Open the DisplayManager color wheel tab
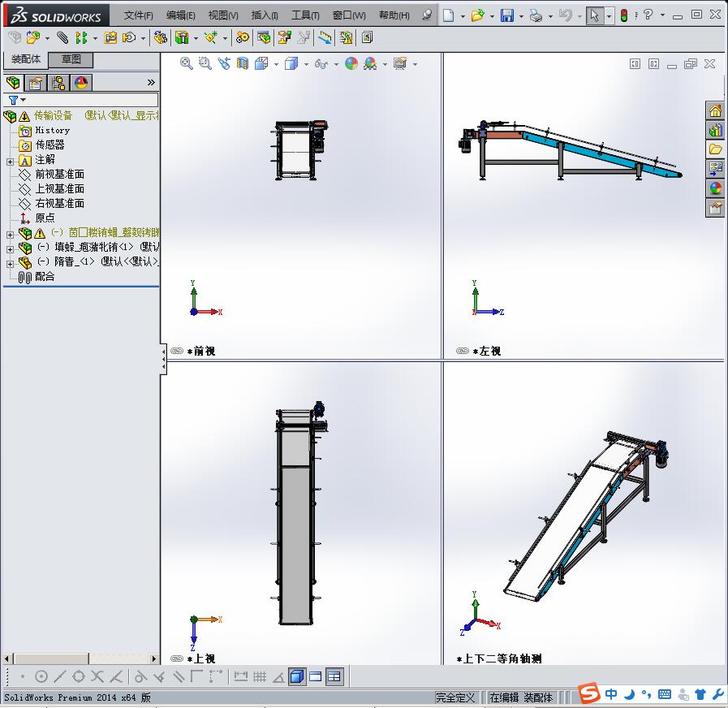Screen dimensions: 728x708 click(x=81, y=83)
